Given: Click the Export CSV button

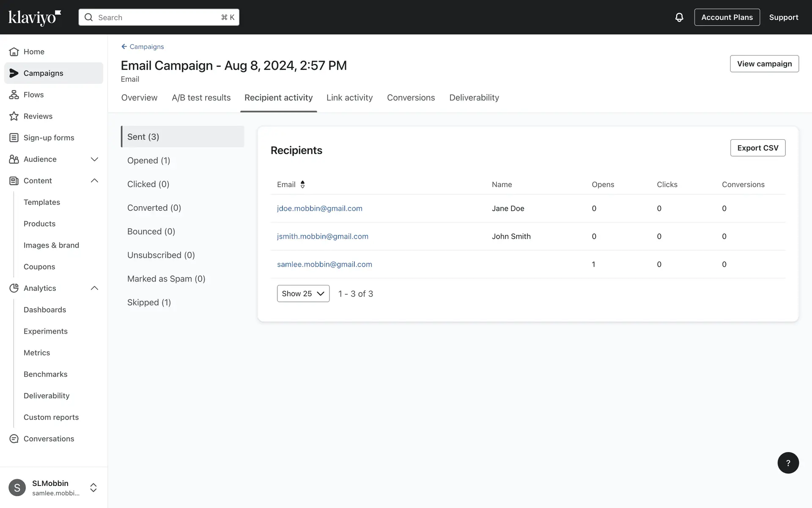Looking at the screenshot, I should pyautogui.click(x=757, y=148).
